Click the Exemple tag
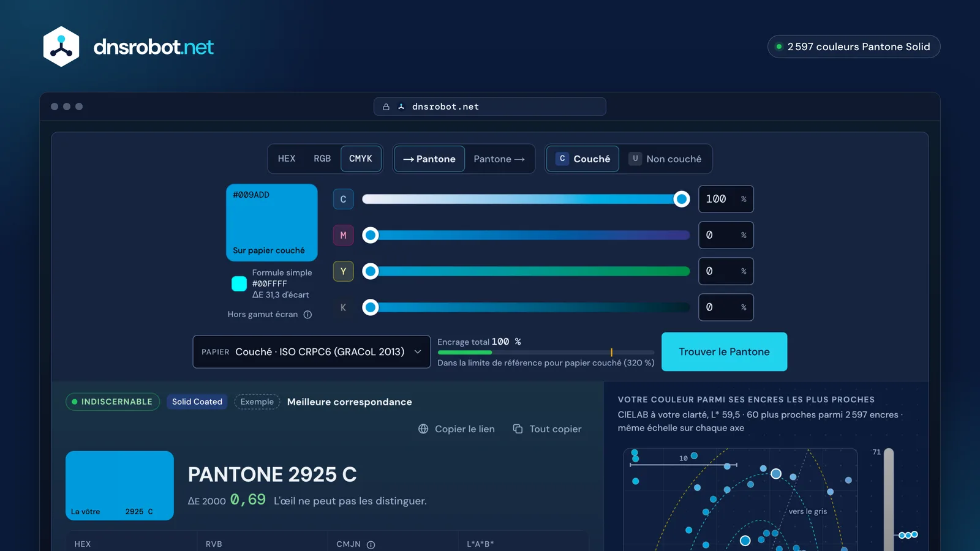Screen dimensions: 980x551 [x=257, y=402]
